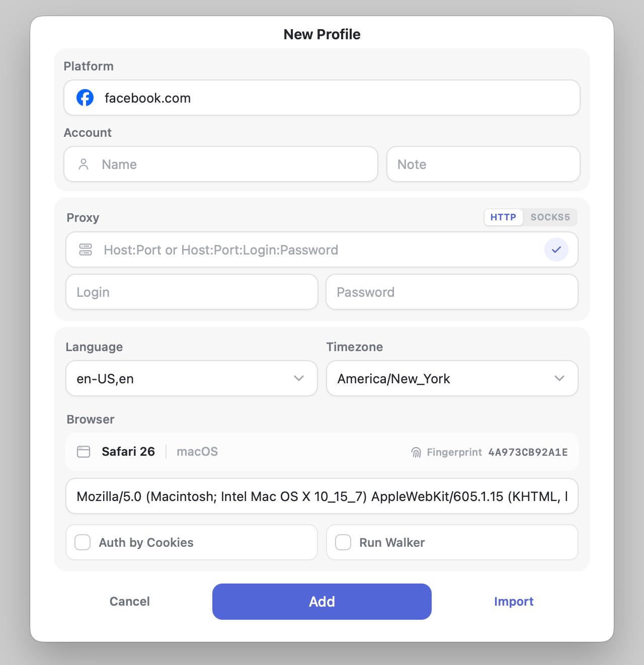
Task: Click the Mozilla user agent text field
Action: tap(322, 496)
